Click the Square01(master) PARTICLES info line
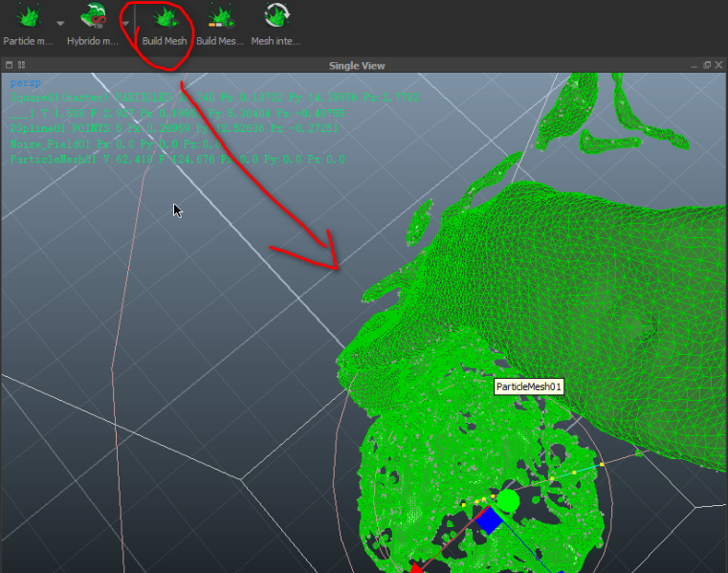 (x=214, y=98)
